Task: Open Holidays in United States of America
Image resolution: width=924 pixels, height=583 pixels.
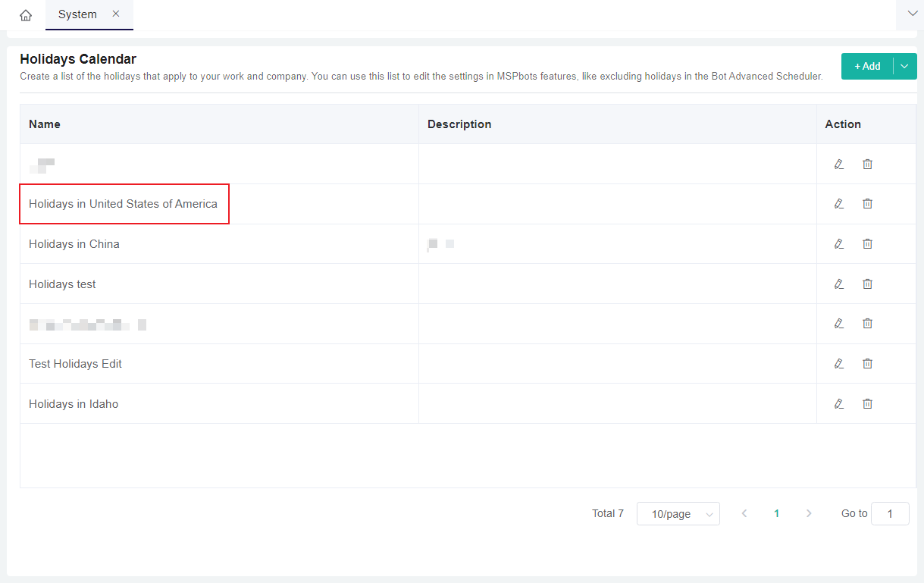Action: (123, 204)
